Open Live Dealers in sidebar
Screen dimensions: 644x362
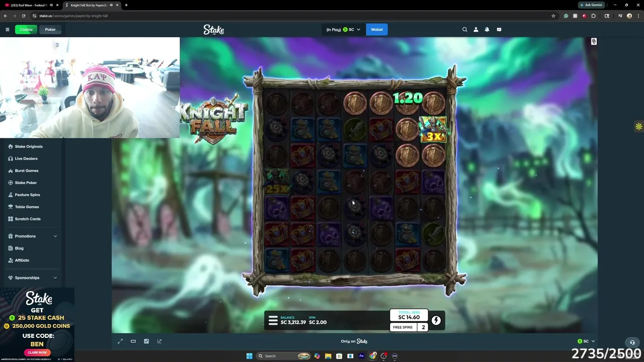point(26,158)
